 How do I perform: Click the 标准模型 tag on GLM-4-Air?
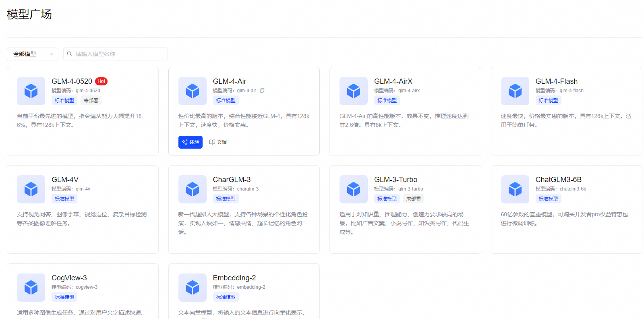tap(226, 101)
